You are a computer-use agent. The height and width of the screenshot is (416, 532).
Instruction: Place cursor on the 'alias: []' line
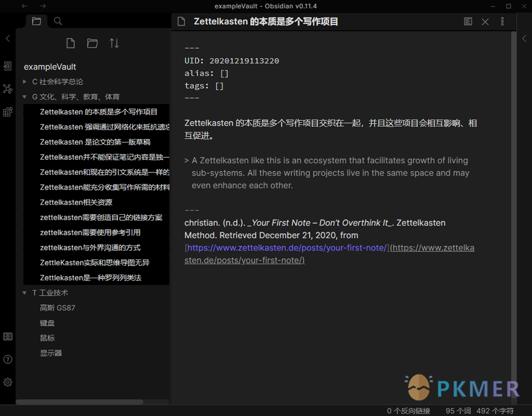[x=207, y=73]
